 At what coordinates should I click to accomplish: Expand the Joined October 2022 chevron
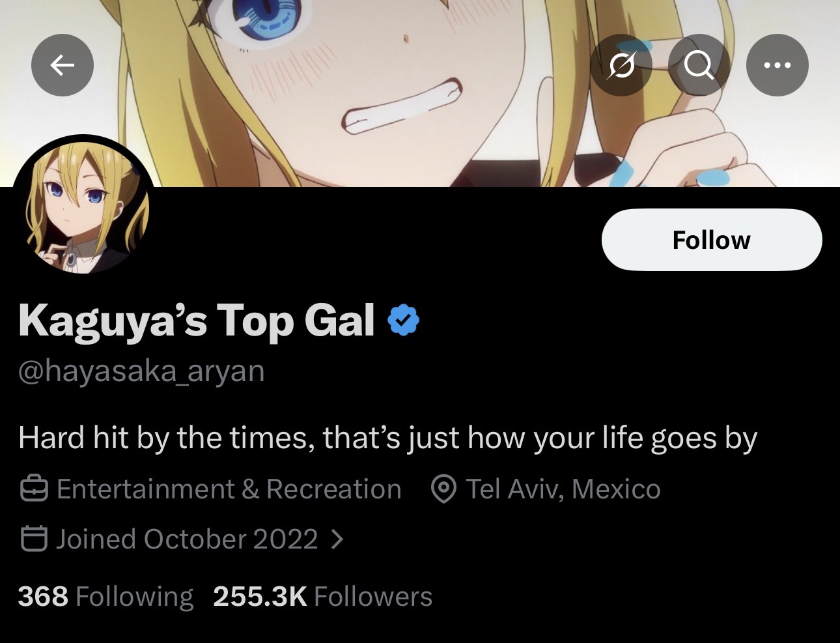(337, 539)
